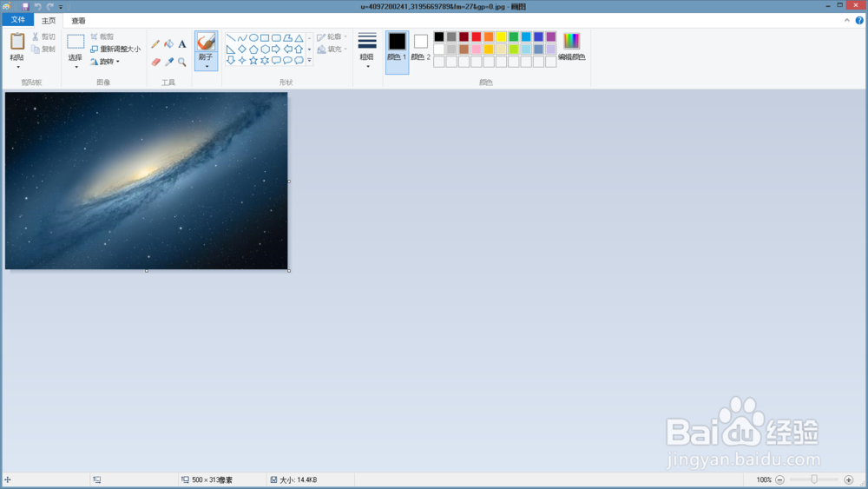Screen dimensions: 868x489
Task: Activate Color 1 (颜色 1) selector
Action: pos(397,52)
